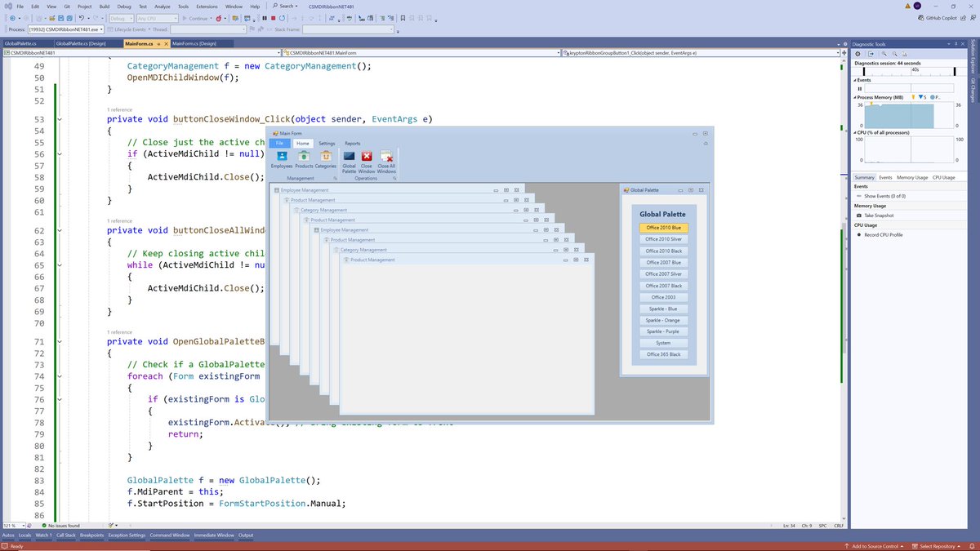Click the Navigate Backward arrow icon

pos(12,18)
